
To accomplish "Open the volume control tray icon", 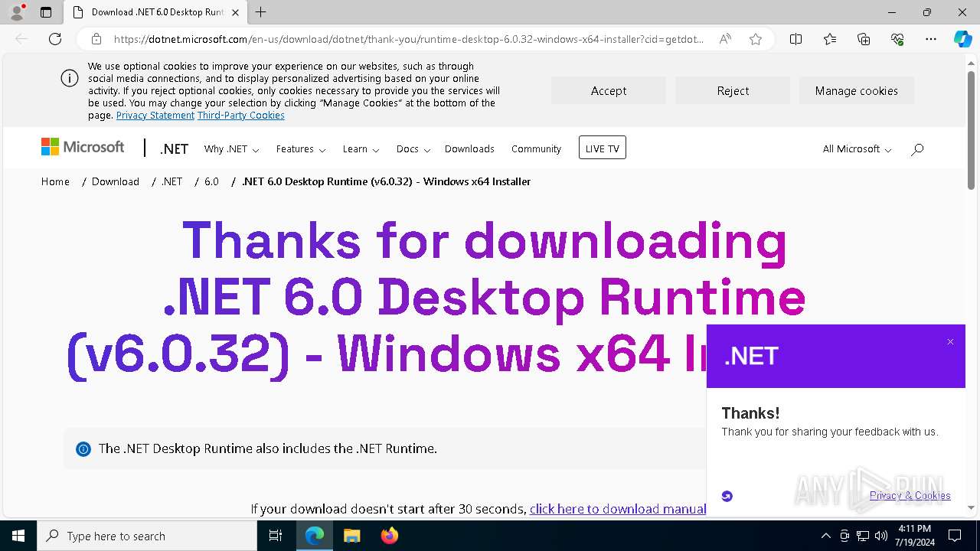I will point(881,536).
